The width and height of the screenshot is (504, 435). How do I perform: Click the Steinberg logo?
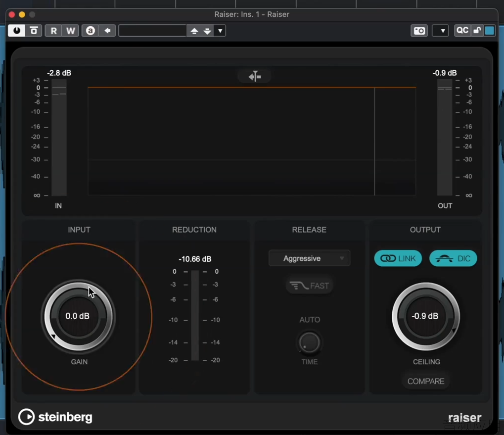[x=55, y=417]
